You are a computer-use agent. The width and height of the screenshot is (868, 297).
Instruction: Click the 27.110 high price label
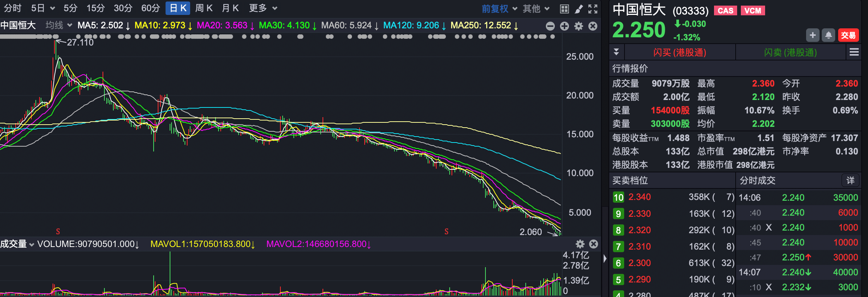tap(80, 43)
